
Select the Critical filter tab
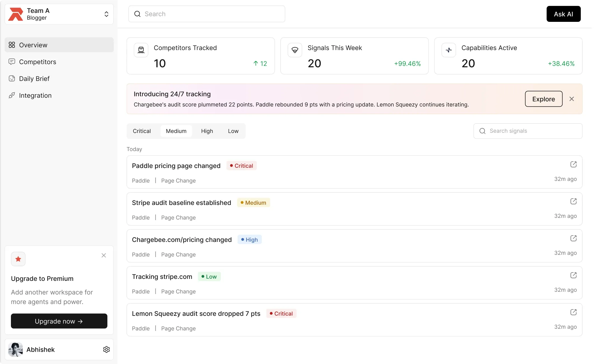pyautogui.click(x=142, y=131)
